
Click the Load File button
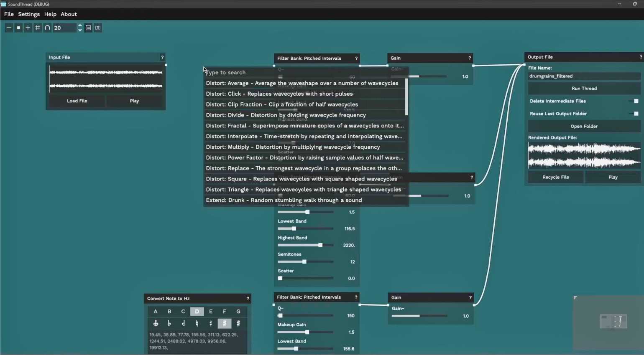[77, 101]
